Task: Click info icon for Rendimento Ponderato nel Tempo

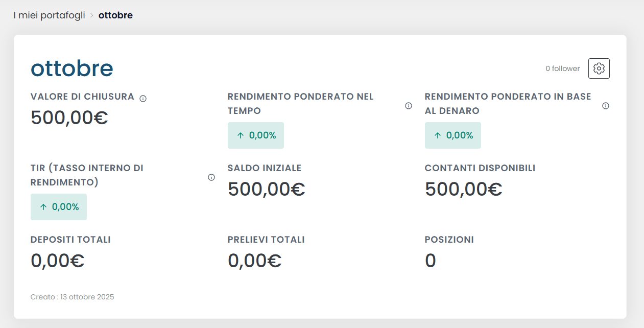Action: (x=409, y=106)
